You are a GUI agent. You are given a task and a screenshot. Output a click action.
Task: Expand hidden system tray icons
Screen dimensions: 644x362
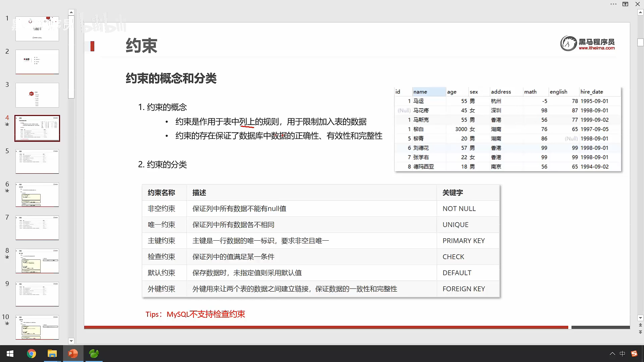pyautogui.click(x=612, y=354)
